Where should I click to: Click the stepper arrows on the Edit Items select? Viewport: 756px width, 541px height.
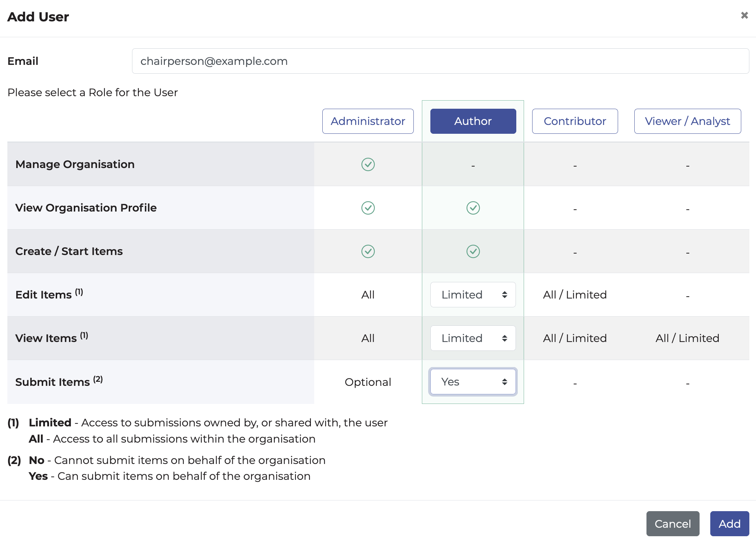tap(505, 294)
